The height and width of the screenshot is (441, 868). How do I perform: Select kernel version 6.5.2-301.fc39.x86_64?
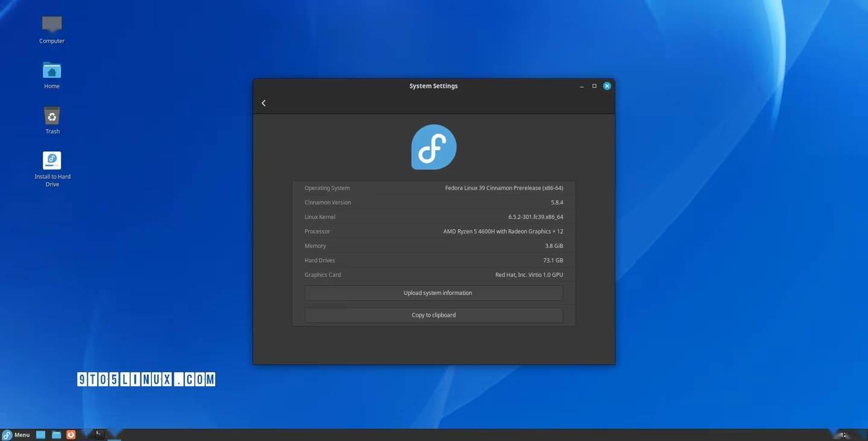pyautogui.click(x=535, y=217)
